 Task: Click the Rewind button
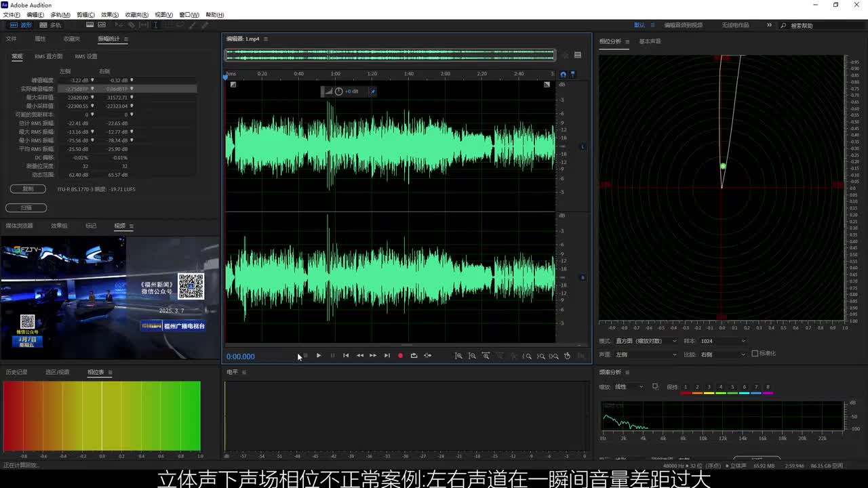pos(360,356)
